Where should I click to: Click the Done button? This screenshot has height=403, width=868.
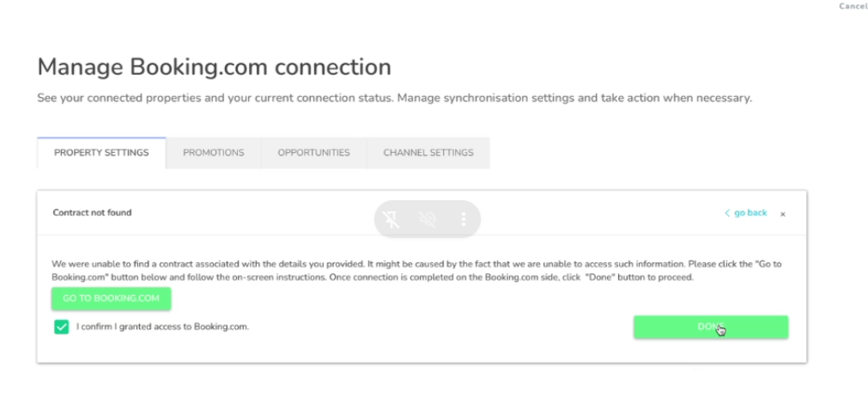710,327
